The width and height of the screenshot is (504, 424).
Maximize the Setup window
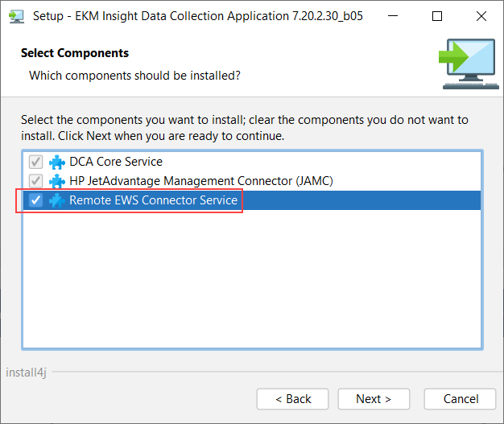(x=437, y=16)
